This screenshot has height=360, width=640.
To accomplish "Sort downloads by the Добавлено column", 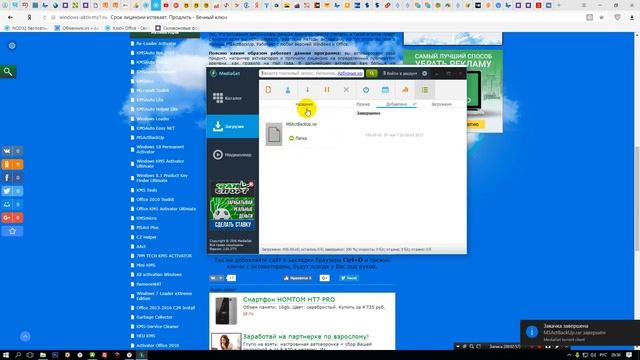I will [x=396, y=104].
